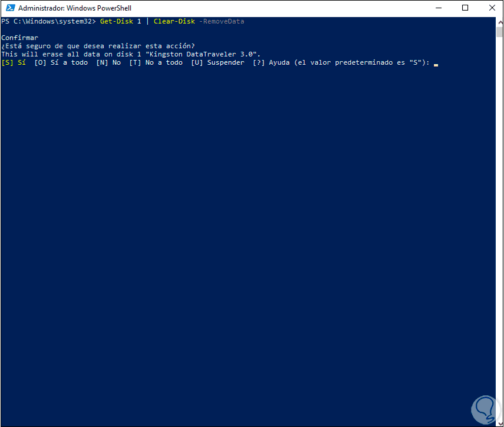Minimize the PowerShell window
Image resolution: width=504 pixels, height=427 pixels.
(438, 8)
